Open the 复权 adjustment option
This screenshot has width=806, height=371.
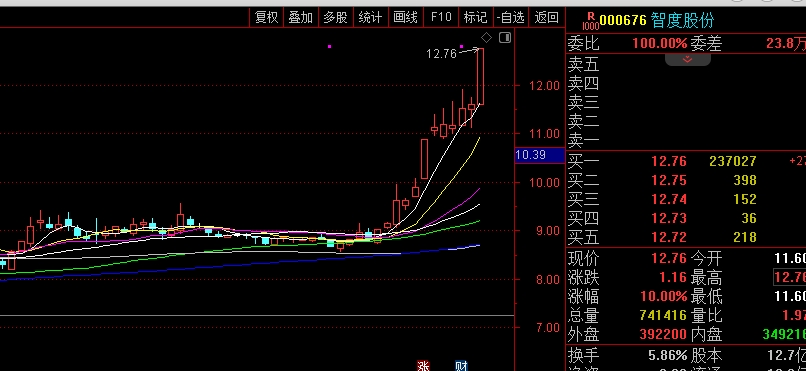267,17
